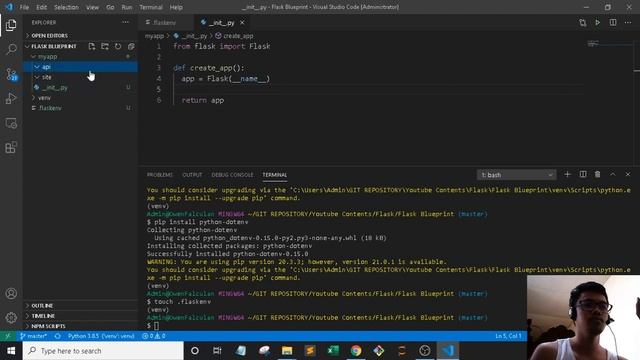The width and height of the screenshot is (640, 360).
Task: Open the View menu
Action: click(x=92, y=7)
